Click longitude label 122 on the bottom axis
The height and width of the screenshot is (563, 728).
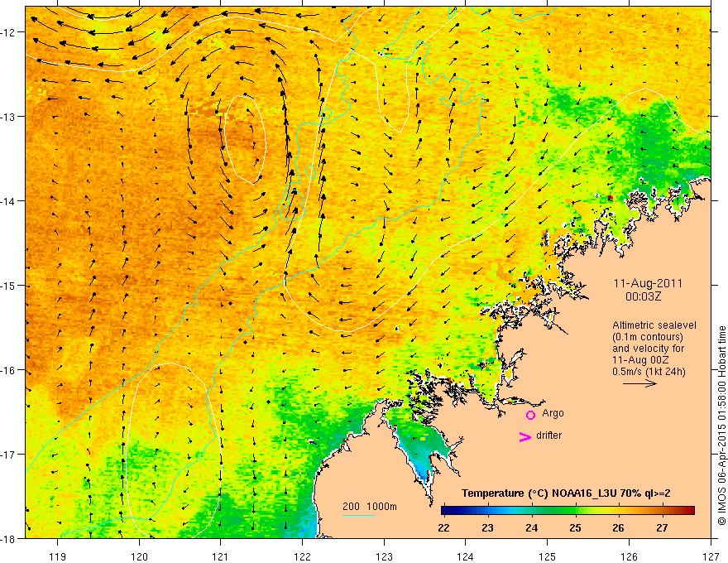click(302, 556)
